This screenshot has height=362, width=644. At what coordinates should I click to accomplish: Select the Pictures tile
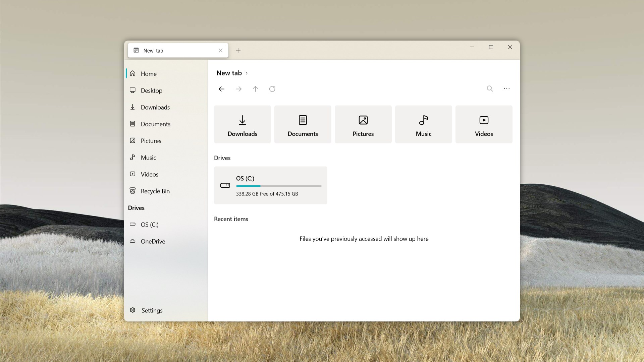click(x=363, y=124)
